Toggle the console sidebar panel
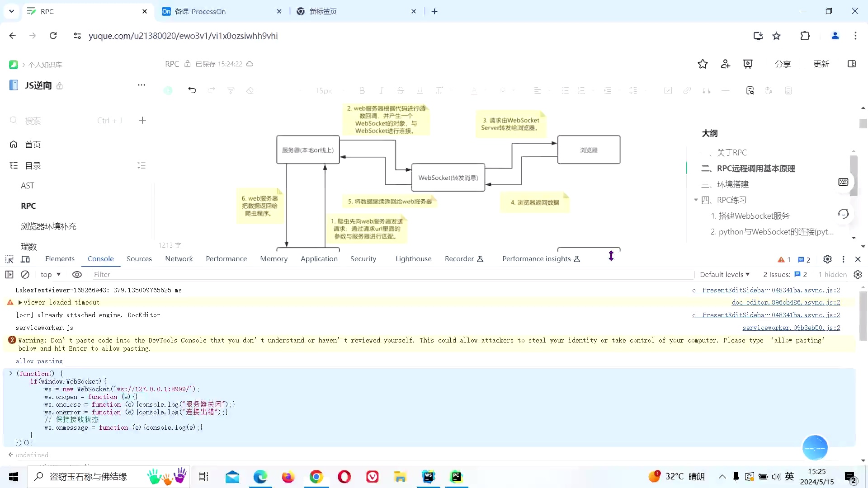868x488 pixels. [9, 274]
